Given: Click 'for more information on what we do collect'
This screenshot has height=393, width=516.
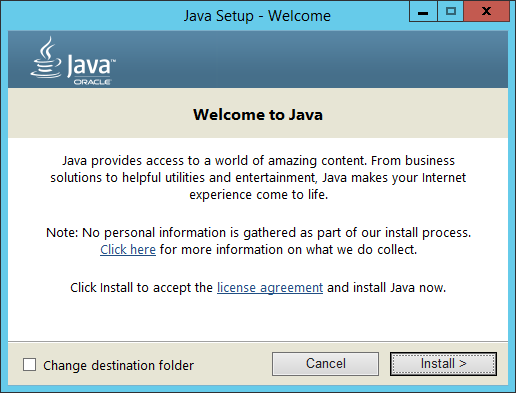Looking at the screenshot, I should [288, 249].
